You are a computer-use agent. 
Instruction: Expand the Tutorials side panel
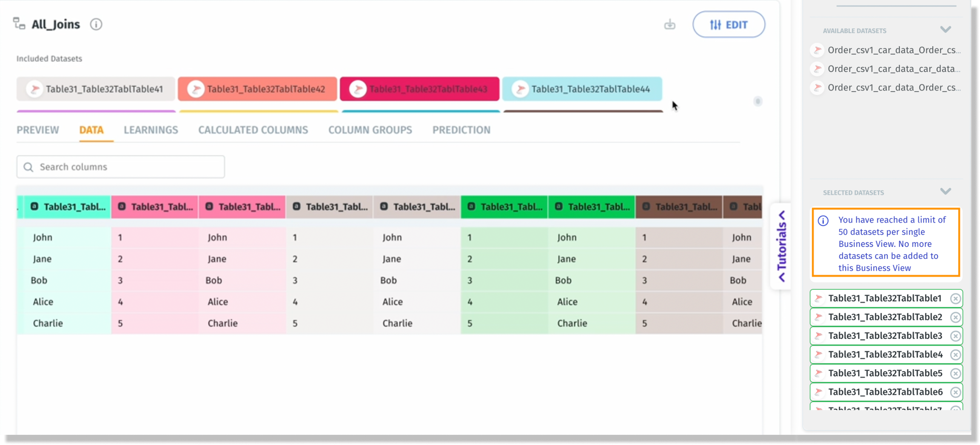point(781,247)
